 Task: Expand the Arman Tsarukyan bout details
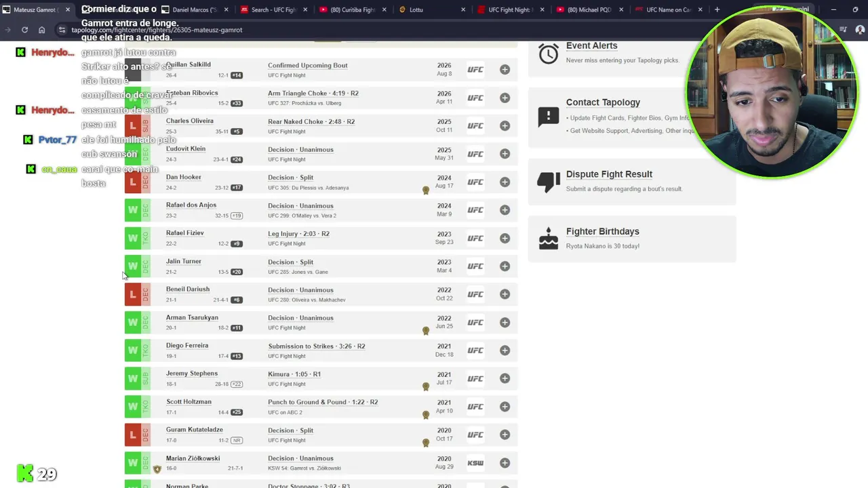coord(505,323)
